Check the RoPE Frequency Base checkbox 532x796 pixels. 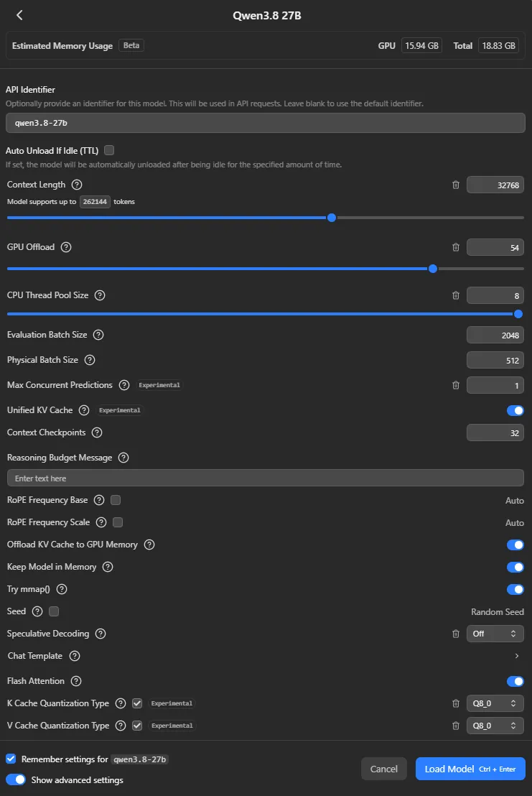116,500
